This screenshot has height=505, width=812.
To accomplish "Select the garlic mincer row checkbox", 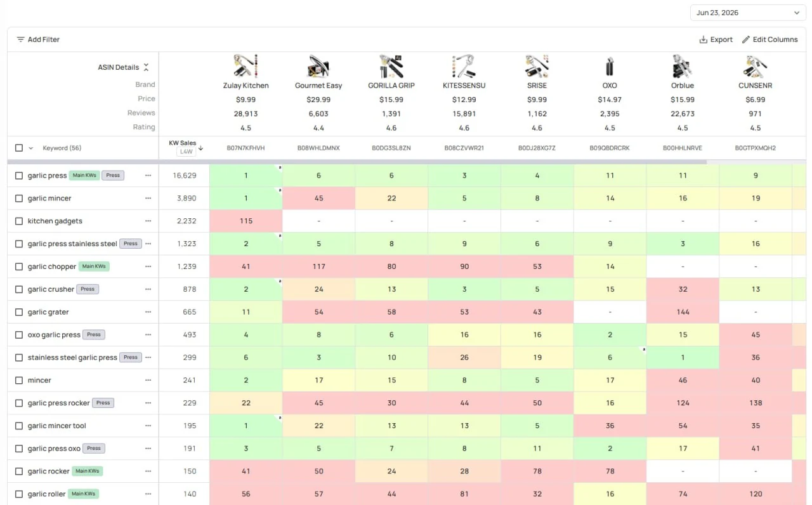I will 19,199.
